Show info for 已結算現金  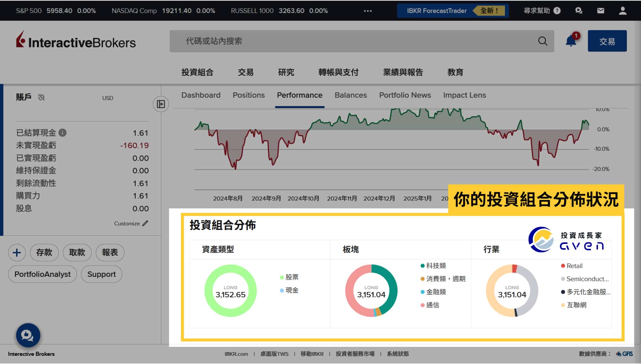tap(62, 133)
